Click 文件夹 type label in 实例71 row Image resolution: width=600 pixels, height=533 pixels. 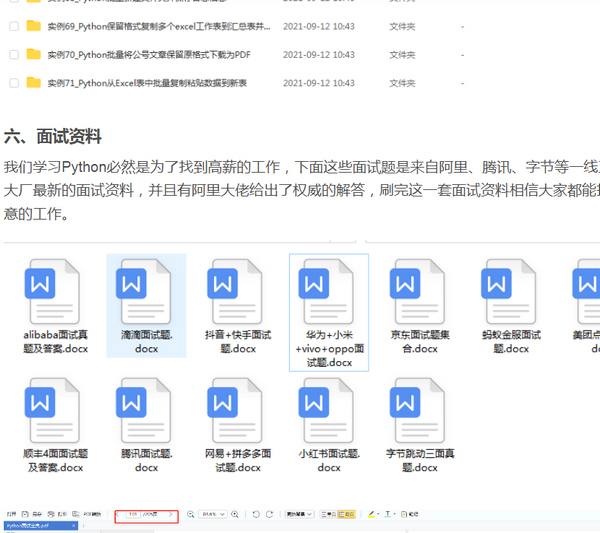coord(402,83)
